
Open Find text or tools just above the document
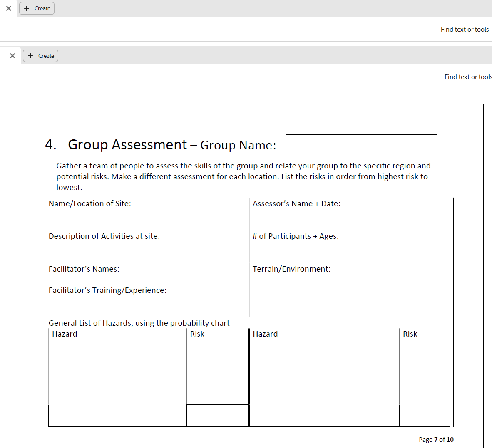click(467, 77)
